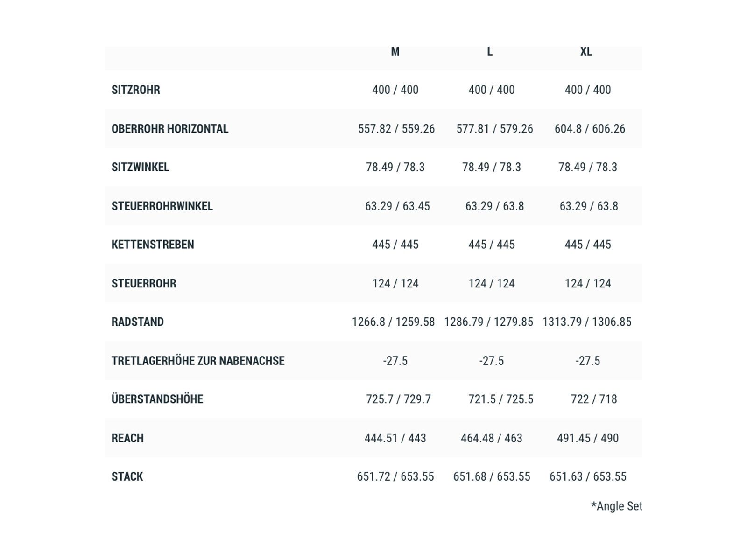This screenshot has height=560, width=747.
Task: Select the TRETLAGERHÖHE ZUR NABENACHSE label
Action: coord(198,361)
